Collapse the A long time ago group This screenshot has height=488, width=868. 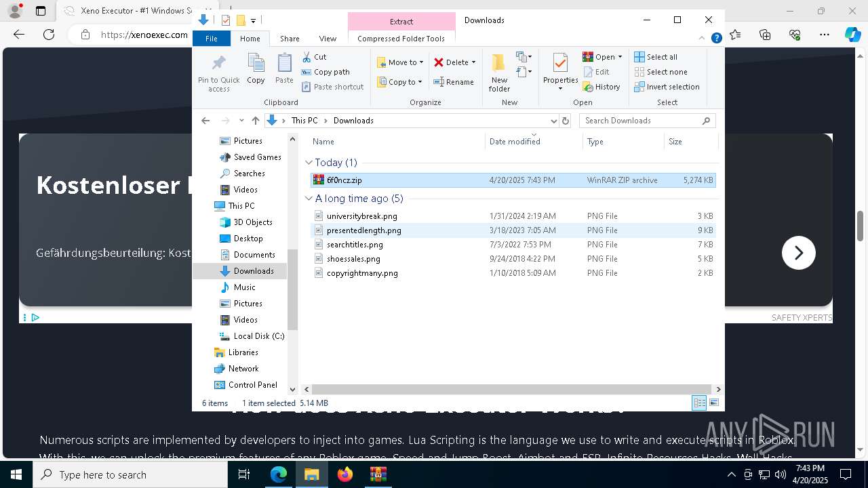coord(309,199)
